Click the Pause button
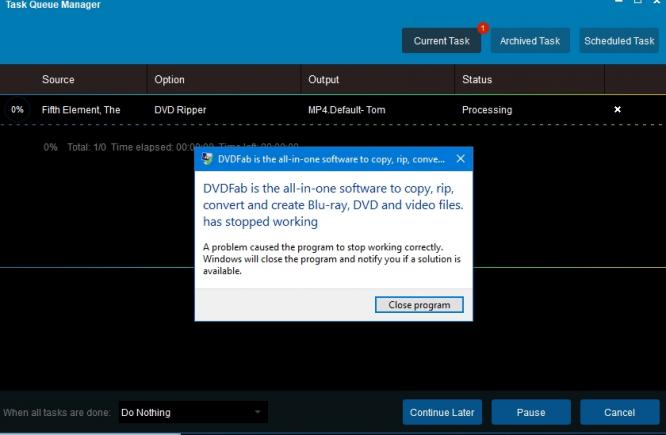 pos(531,412)
